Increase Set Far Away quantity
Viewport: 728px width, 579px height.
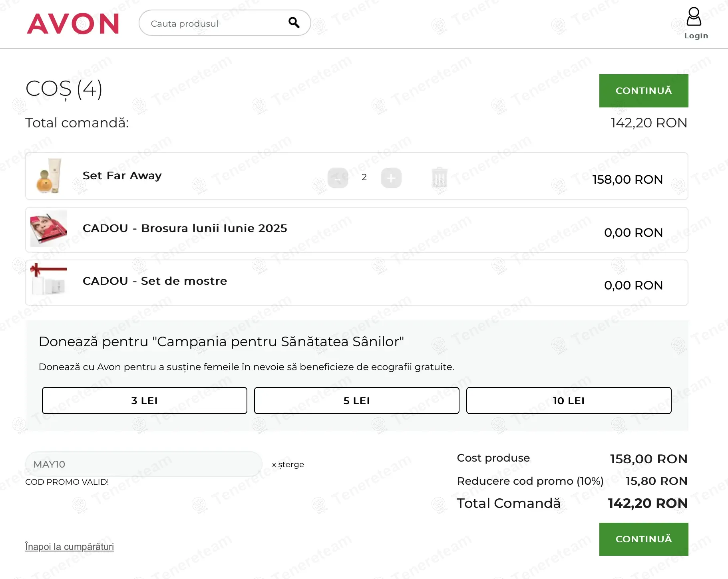391,178
